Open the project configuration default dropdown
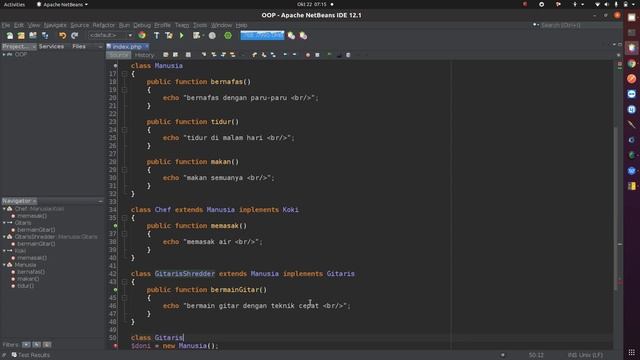The width and height of the screenshot is (640, 360). pyautogui.click(x=111, y=36)
